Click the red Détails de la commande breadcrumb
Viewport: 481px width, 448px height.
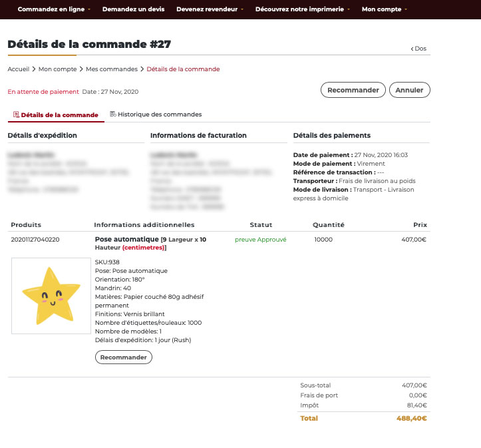(183, 69)
